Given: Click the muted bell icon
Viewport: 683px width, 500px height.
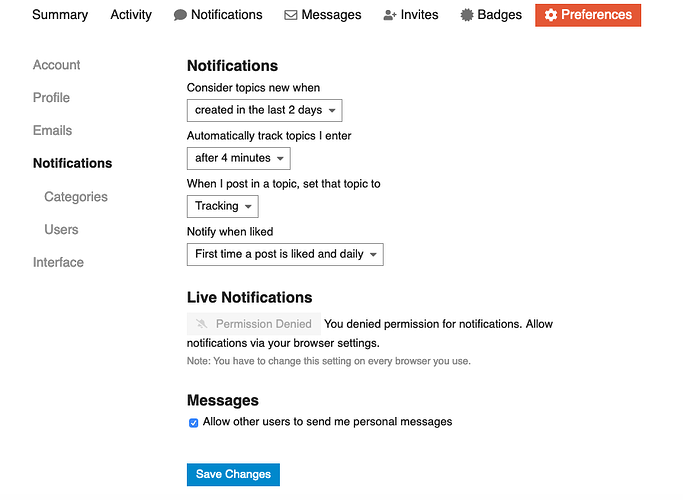Looking at the screenshot, I should click(x=202, y=324).
